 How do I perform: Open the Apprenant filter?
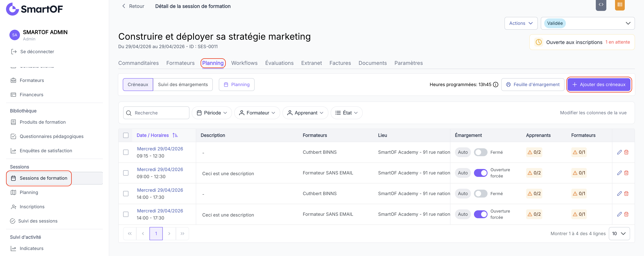[x=305, y=113]
